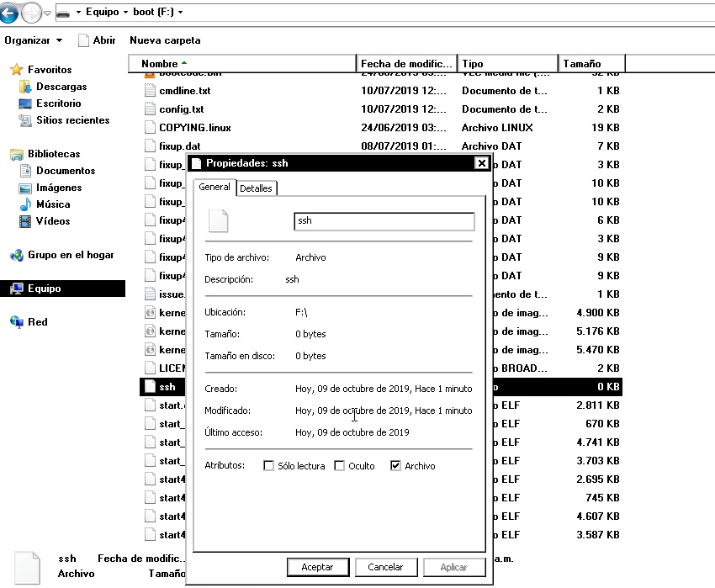Select the kernel image with 5.176 KB size
The image size is (715, 588).
click(150, 331)
